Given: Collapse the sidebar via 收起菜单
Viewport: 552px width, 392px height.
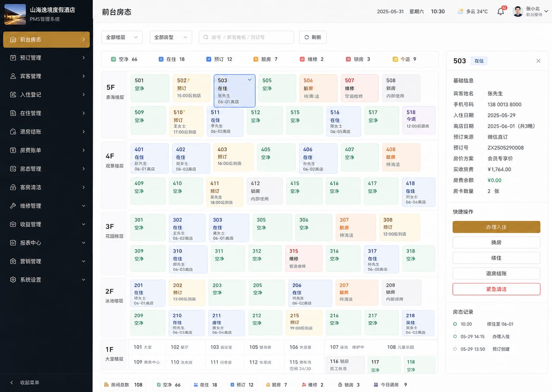Looking at the screenshot, I should click(25, 383).
